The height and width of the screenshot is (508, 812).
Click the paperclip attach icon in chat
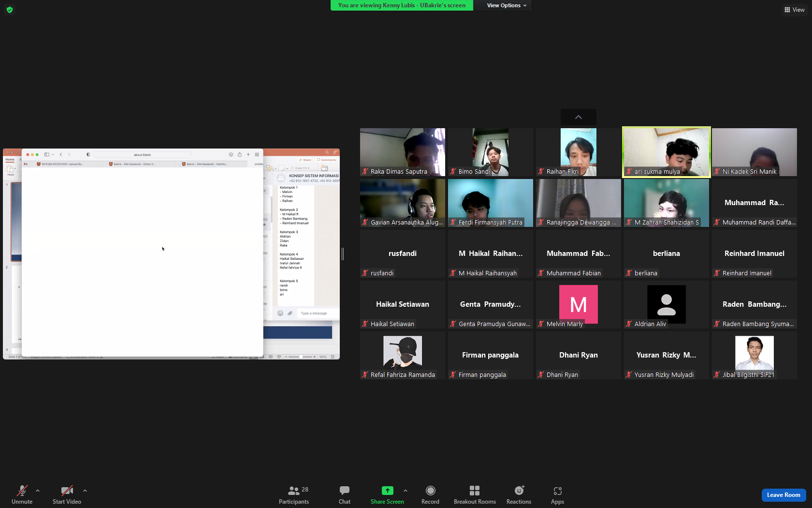click(290, 314)
